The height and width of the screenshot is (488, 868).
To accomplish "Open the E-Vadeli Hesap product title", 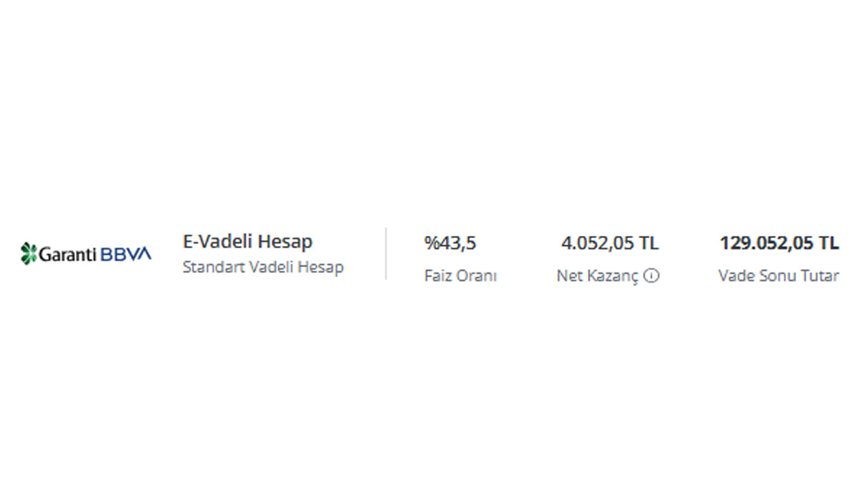I will (x=248, y=241).
